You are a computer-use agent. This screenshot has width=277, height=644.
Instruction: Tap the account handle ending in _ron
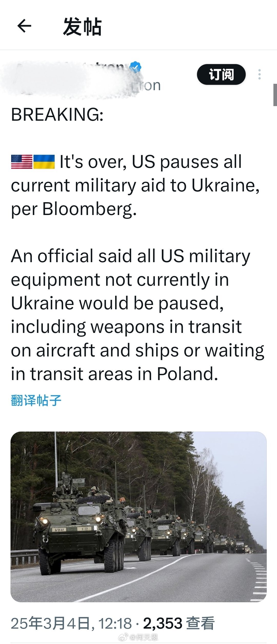coord(146,86)
